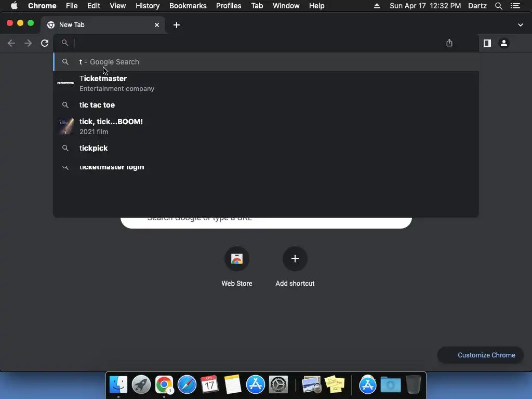Click the Spotlight search icon in menu bar
The width and height of the screenshot is (532, 399).
point(498,6)
